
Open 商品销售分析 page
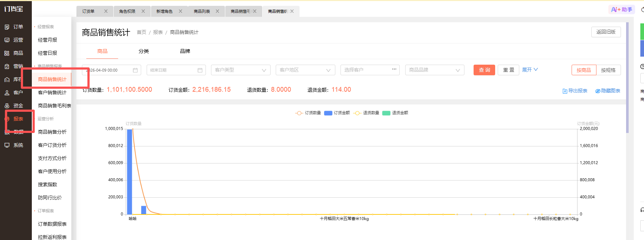tap(52, 132)
